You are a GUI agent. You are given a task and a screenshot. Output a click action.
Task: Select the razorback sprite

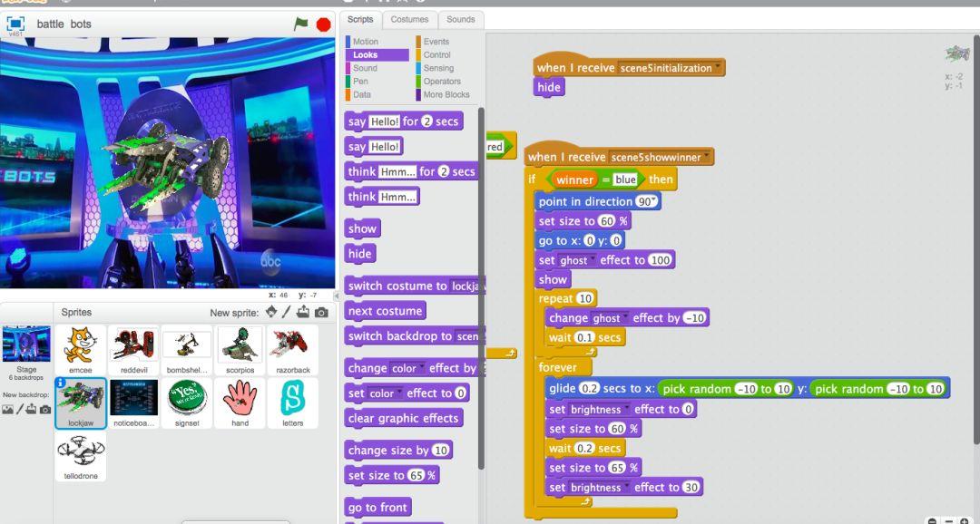[293, 350]
